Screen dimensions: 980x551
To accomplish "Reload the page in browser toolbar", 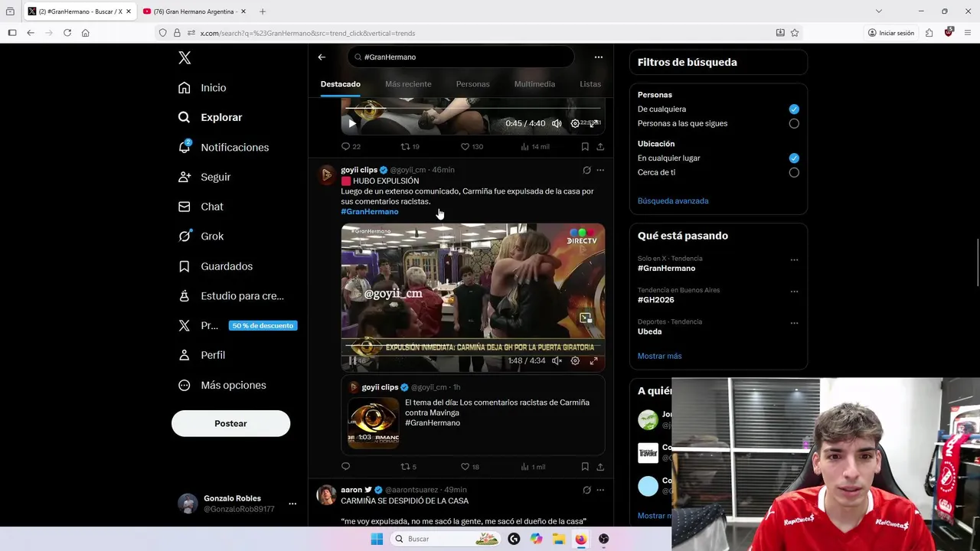I will point(67,33).
